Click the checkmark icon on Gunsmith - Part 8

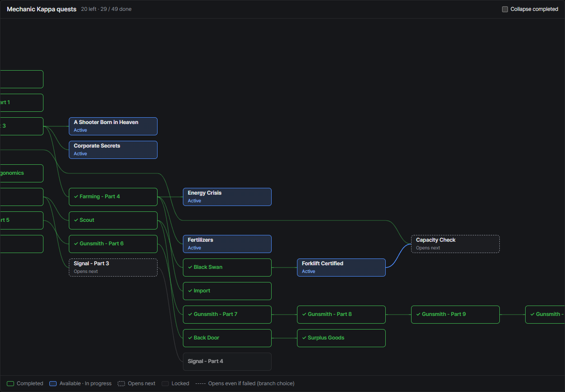304,314
